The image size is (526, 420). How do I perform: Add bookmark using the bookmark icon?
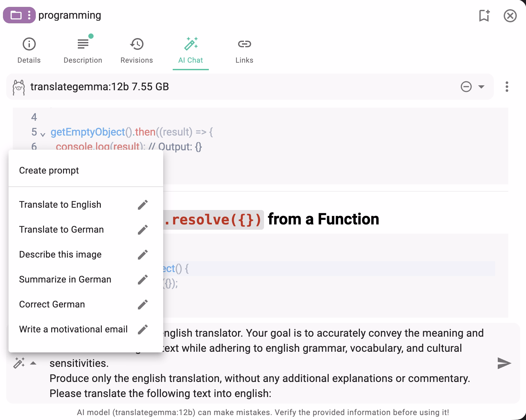(484, 15)
